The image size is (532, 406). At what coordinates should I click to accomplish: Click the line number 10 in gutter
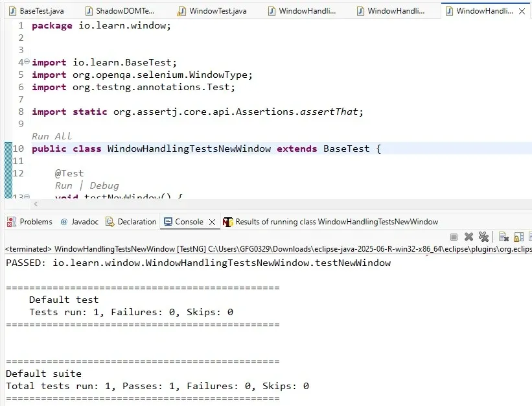[x=18, y=149]
